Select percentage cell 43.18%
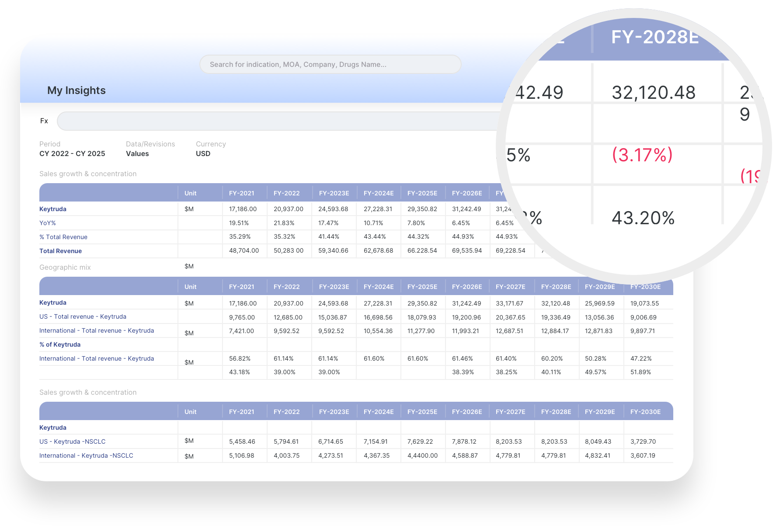Screen dimensions: 783x532 (240, 372)
